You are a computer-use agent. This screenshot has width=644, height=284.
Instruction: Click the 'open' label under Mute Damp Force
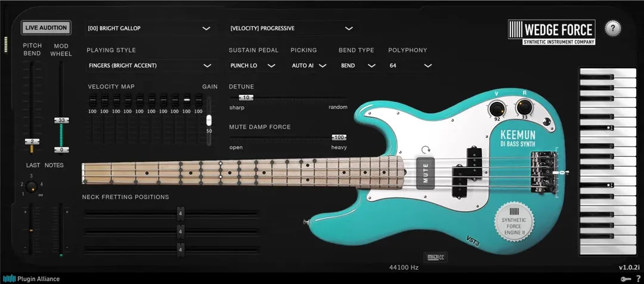click(x=236, y=147)
